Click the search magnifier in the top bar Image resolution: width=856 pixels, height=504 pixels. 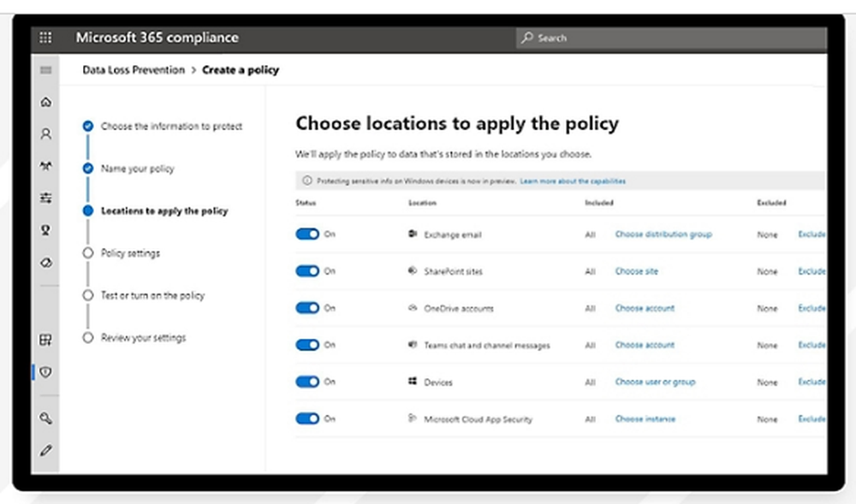point(526,38)
